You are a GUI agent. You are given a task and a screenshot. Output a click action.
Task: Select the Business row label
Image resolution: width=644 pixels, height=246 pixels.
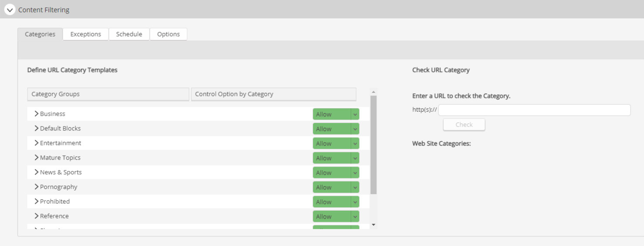[53, 114]
